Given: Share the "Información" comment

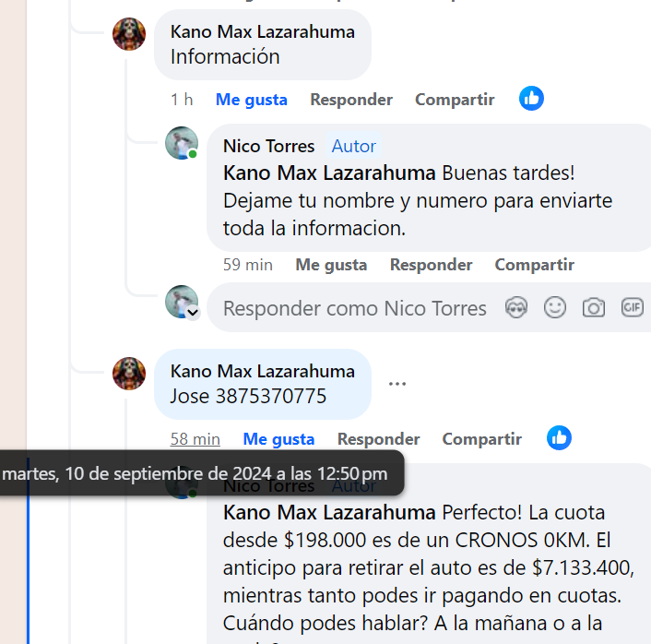Looking at the screenshot, I should [455, 100].
